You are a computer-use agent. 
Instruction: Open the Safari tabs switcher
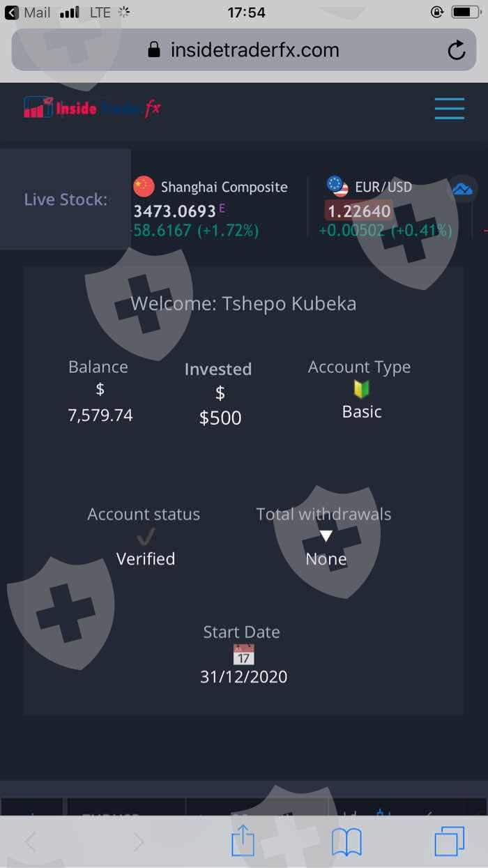tap(449, 842)
